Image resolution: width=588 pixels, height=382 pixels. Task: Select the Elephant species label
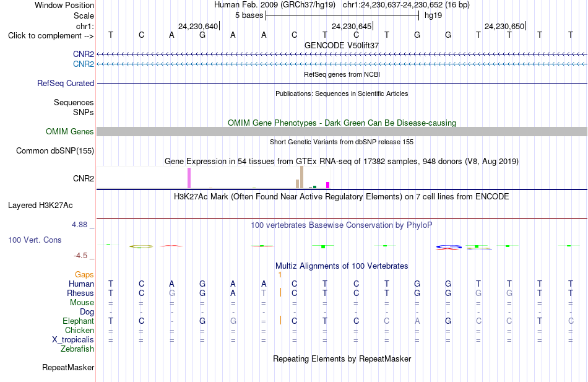point(78,321)
